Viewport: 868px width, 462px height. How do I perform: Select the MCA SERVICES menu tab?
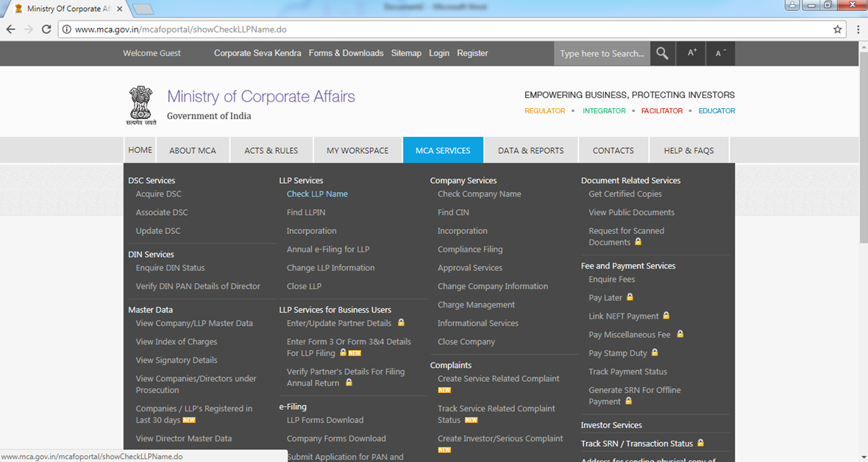click(x=443, y=150)
